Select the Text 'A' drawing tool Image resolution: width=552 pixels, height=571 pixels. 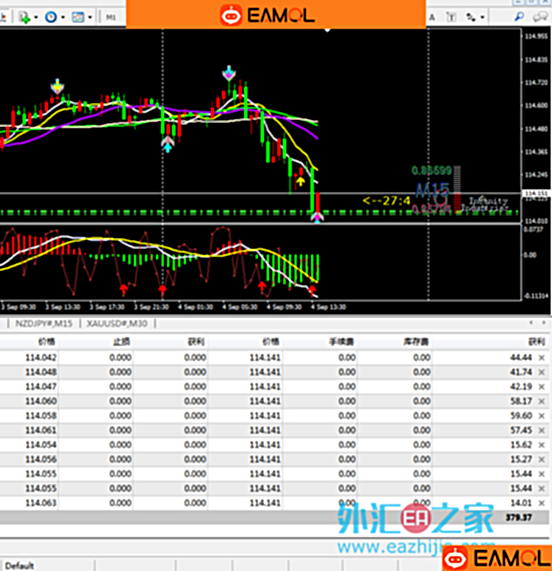[x=432, y=17]
